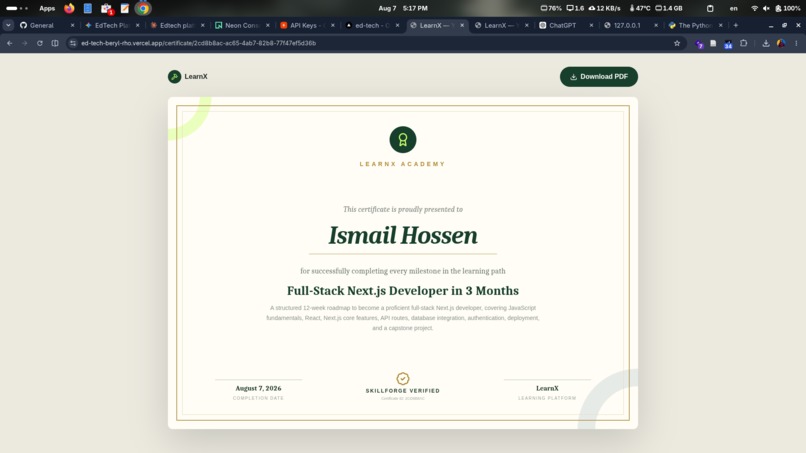Open the Apps menu in top panel
The width and height of the screenshot is (806, 453).
point(47,8)
